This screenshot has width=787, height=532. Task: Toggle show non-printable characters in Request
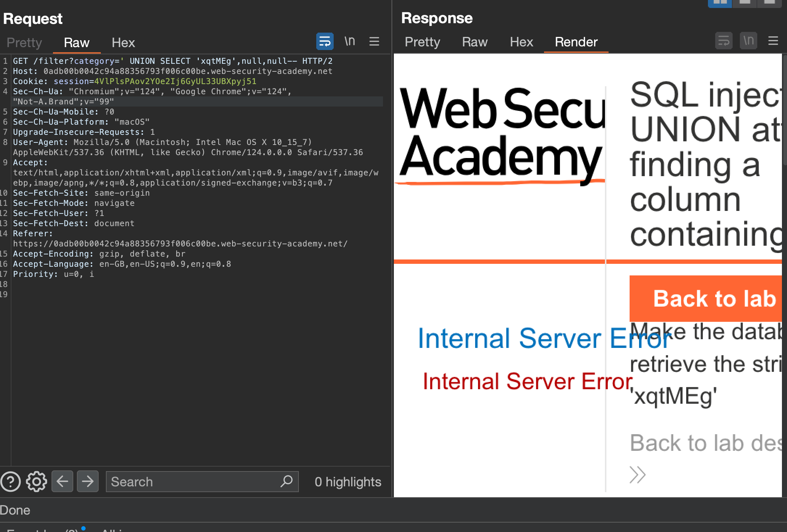tap(350, 41)
